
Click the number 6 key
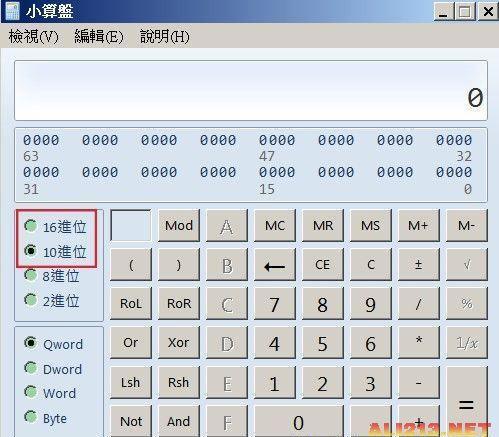click(x=371, y=343)
